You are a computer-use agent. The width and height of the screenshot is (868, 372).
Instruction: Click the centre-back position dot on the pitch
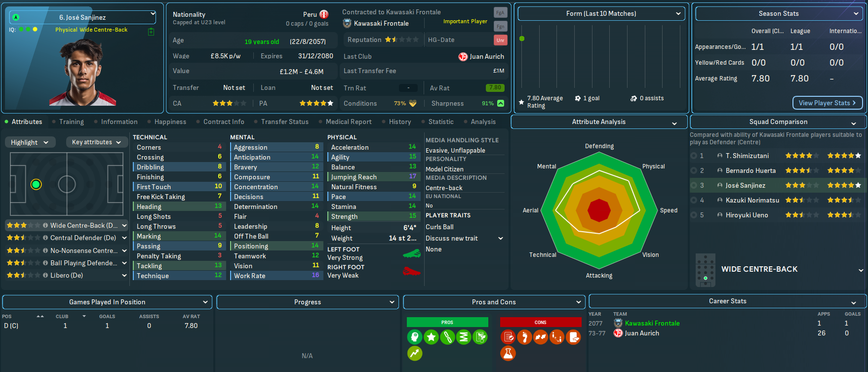click(36, 185)
